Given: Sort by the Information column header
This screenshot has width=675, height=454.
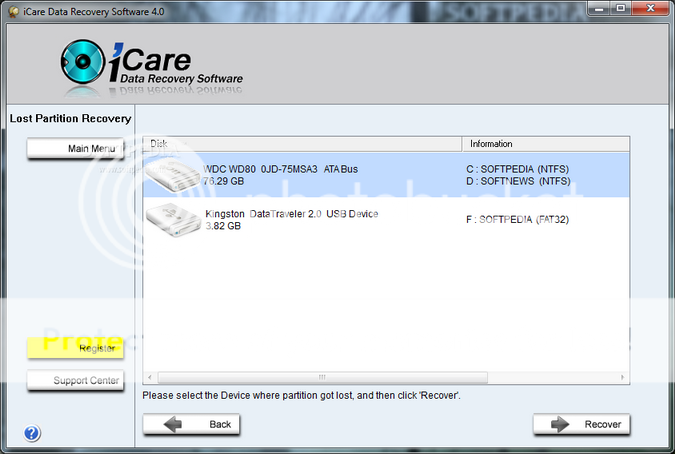Looking at the screenshot, I should [546, 144].
